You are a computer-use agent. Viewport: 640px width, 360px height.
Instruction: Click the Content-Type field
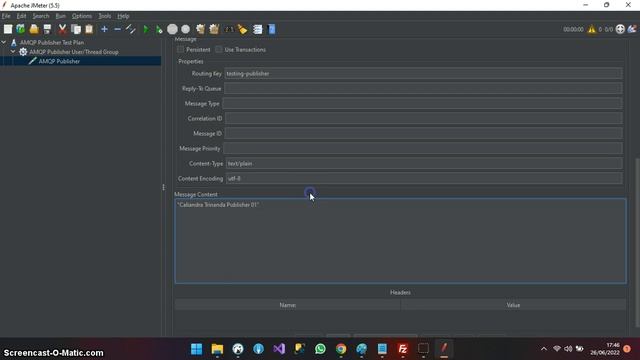(x=424, y=163)
